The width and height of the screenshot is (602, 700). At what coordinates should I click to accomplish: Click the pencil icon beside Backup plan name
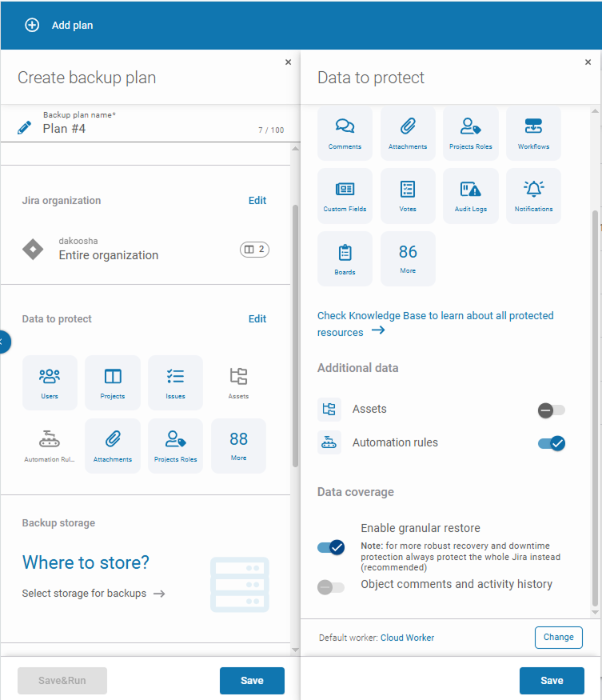25,128
